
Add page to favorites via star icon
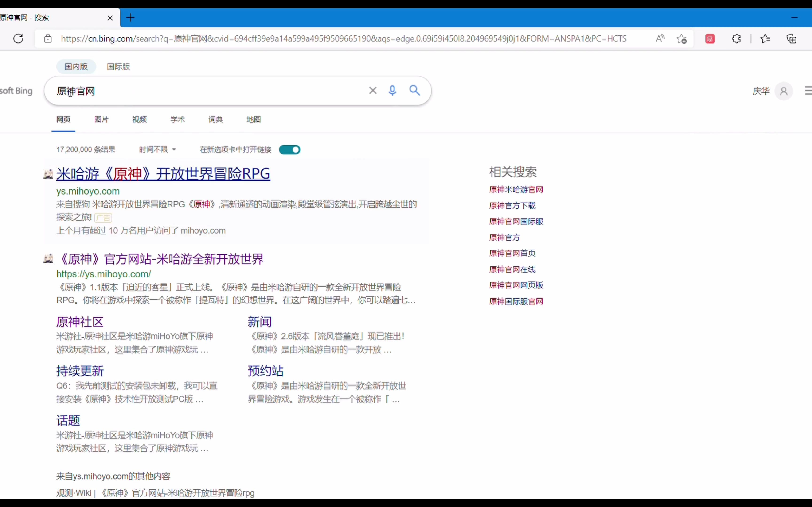pos(682,38)
